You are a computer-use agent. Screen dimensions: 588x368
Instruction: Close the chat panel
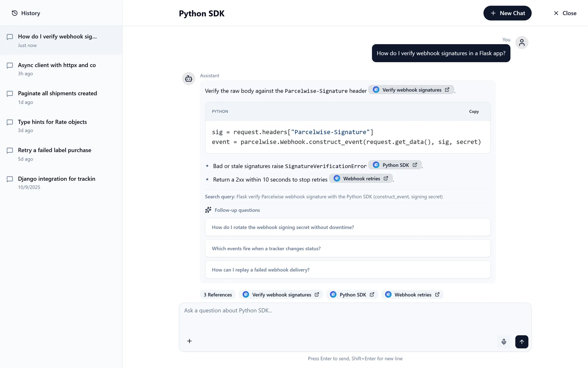point(565,13)
